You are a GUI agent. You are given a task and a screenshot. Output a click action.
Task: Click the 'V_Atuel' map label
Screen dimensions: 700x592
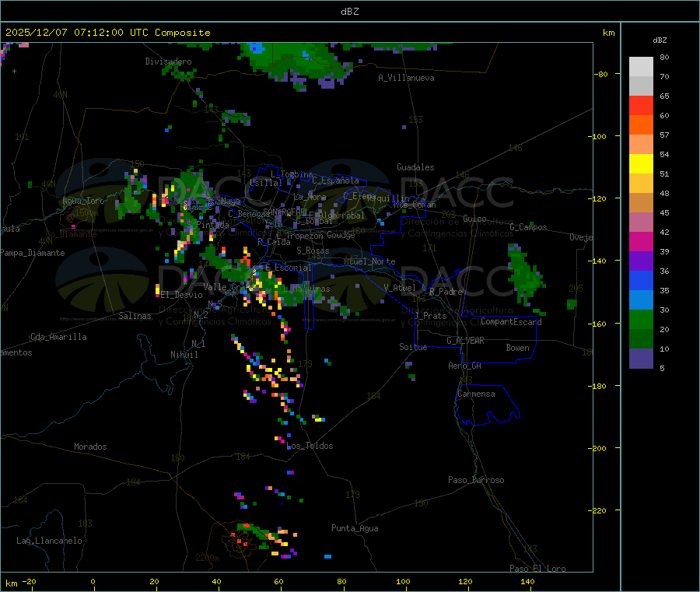(x=400, y=288)
